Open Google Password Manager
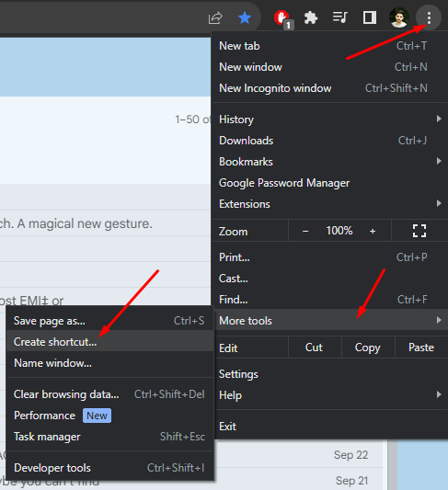Viewport: 448px width, 490px height. pos(330,183)
